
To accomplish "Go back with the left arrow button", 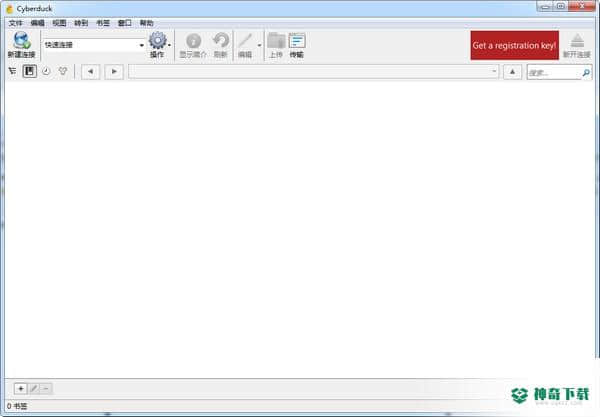I will (x=91, y=72).
